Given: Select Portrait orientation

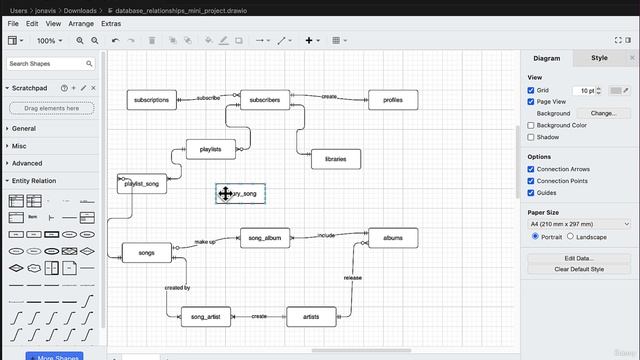Looking at the screenshot, I should 535,236.
